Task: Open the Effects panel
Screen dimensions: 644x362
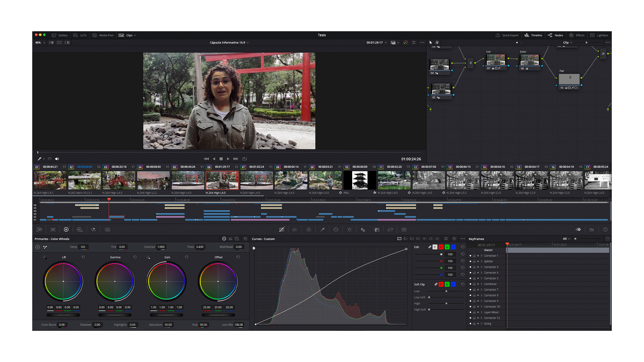Action: (578, 35)
